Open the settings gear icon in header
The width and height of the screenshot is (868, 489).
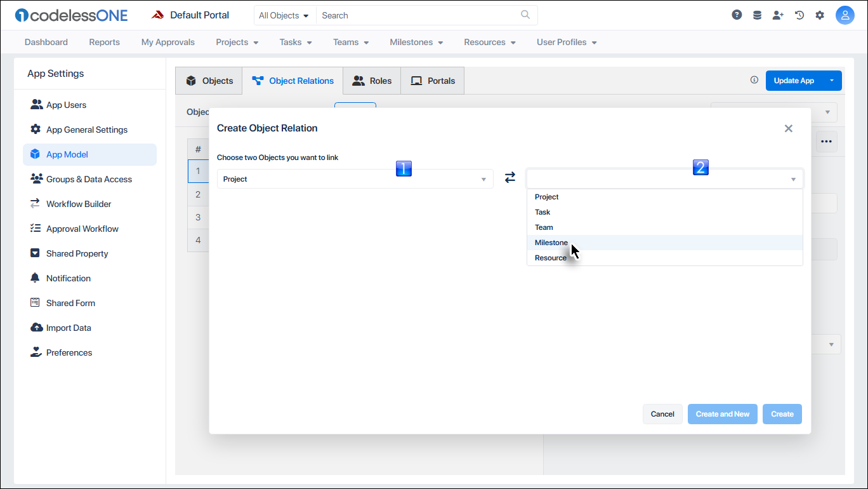point(820,15)
